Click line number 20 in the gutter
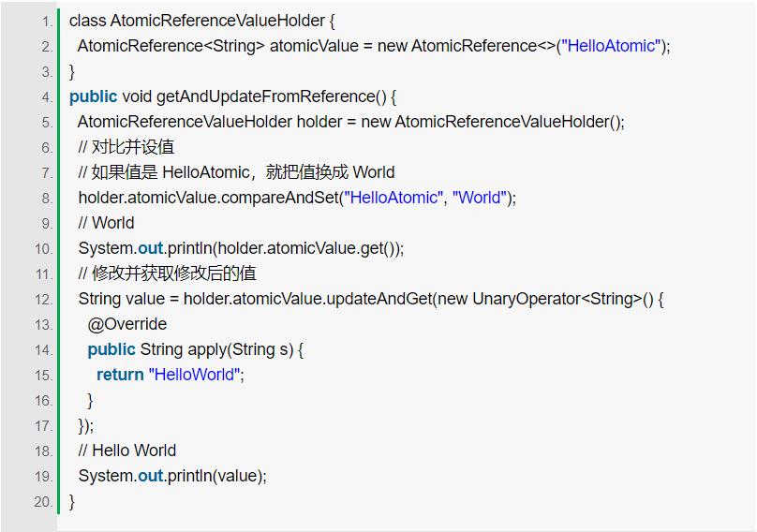This screenshot has width=757, height=532. click(x=43, y=502)
